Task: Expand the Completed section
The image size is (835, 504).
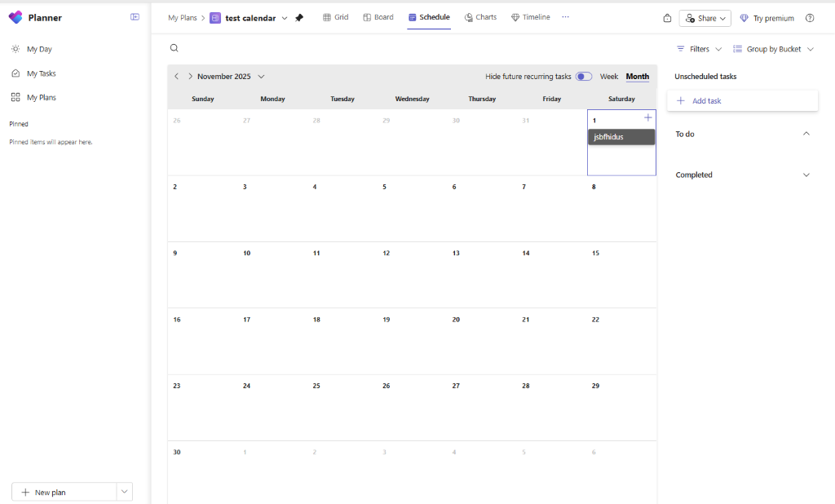Action: (806, 175)
